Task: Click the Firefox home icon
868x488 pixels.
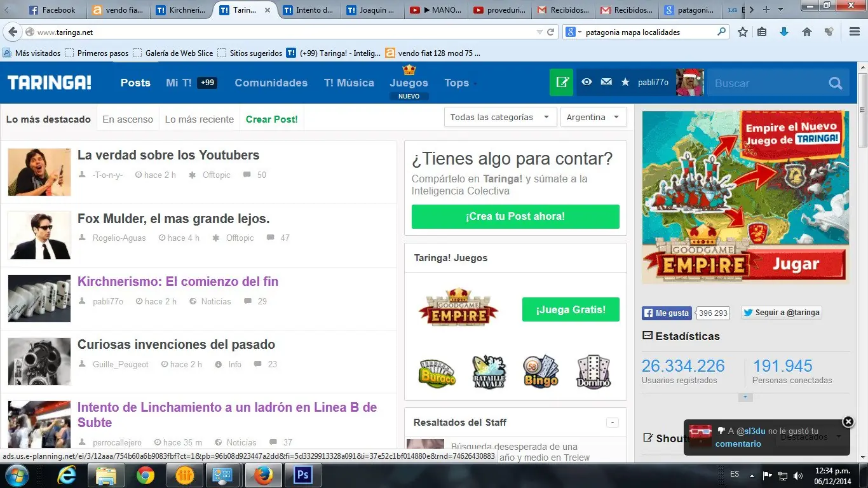Action: pos(807,32)
